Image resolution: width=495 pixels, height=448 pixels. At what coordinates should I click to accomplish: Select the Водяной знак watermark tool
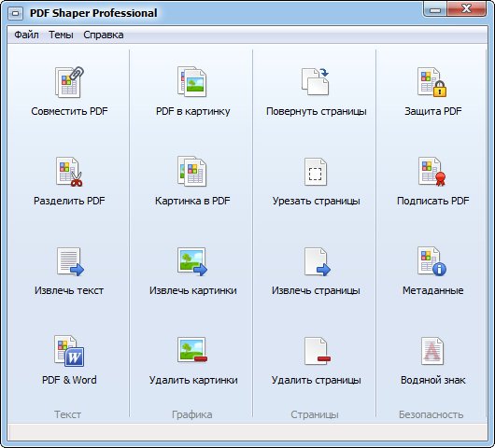click(x=432, y=360)
